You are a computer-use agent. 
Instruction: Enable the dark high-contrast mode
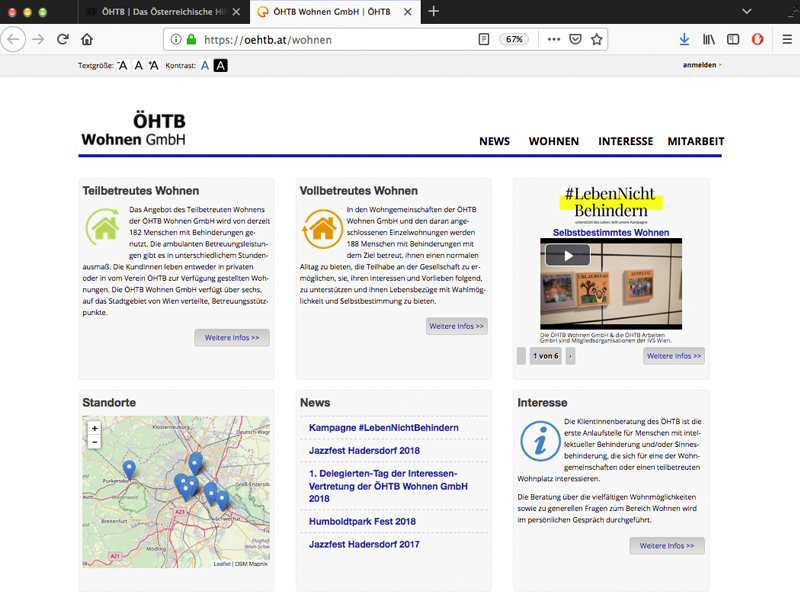tap(220, 65)
